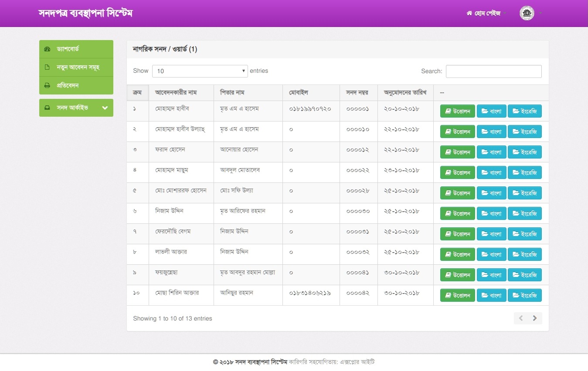Select father name মৃত আবদুর রহমান মোল্লা
Screen dimensions: 588x371
(248, 273)
